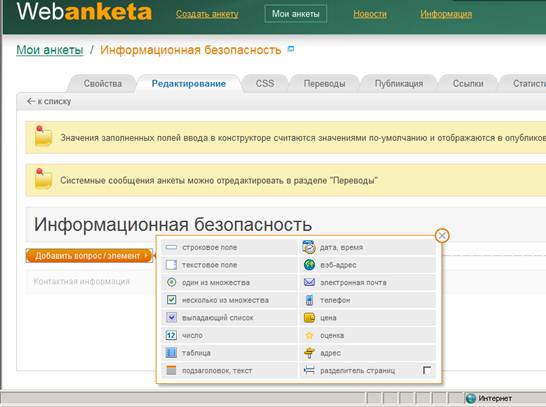Image resolution: width=546 pixels, height=407 pixels.
Task: Click the 'Контактная информация' block
Action: [82, 282]
